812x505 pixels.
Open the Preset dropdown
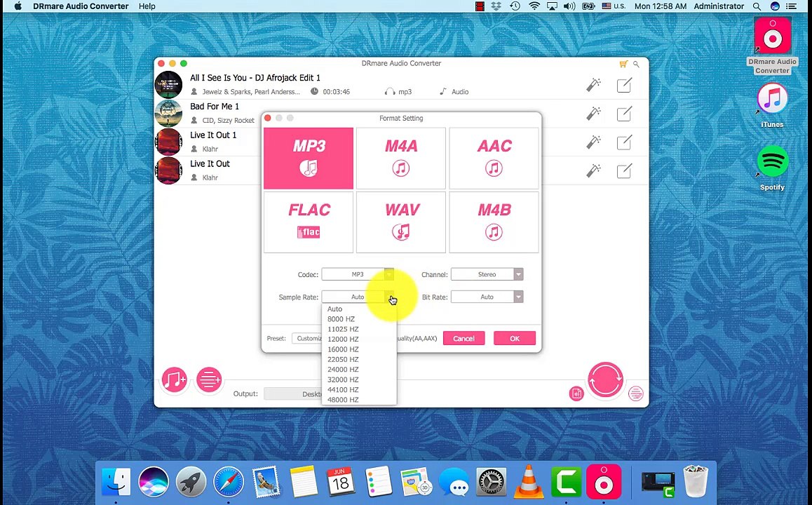308,338
